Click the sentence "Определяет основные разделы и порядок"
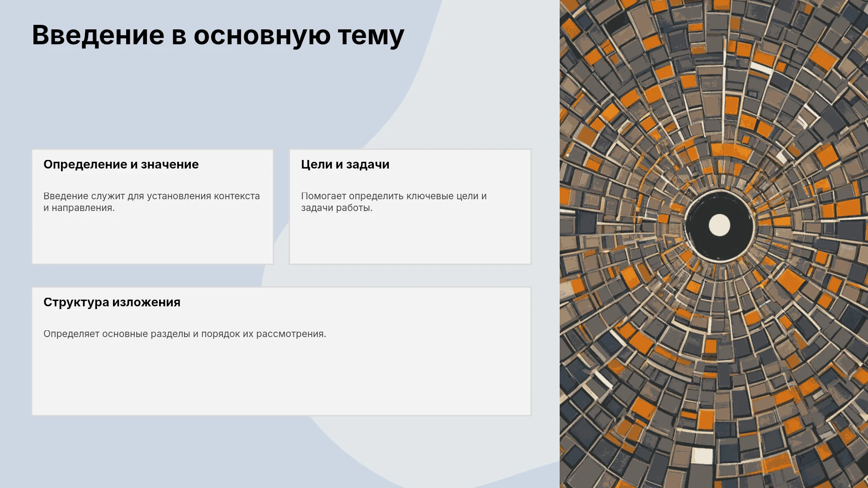This screenshot has width=868, height=488. (184, 334)
